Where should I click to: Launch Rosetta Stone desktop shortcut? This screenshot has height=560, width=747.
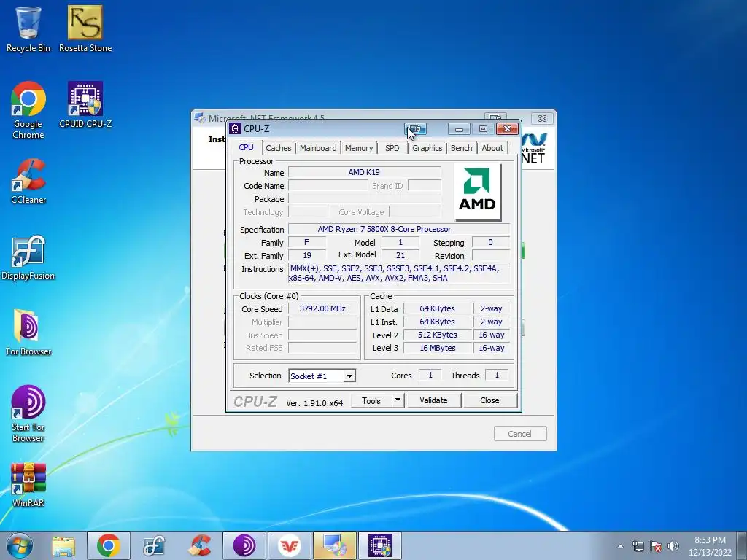click(x=85, y=28)
